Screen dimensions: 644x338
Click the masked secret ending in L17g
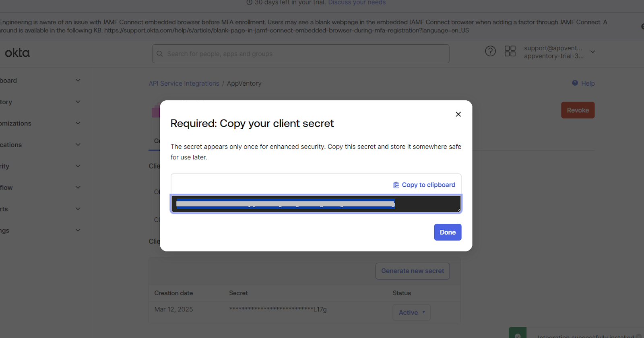[x=278, y=309]
